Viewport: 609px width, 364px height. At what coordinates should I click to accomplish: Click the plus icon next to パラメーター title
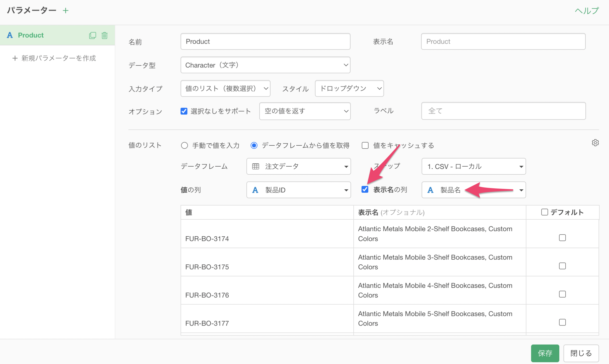point(66,10)
